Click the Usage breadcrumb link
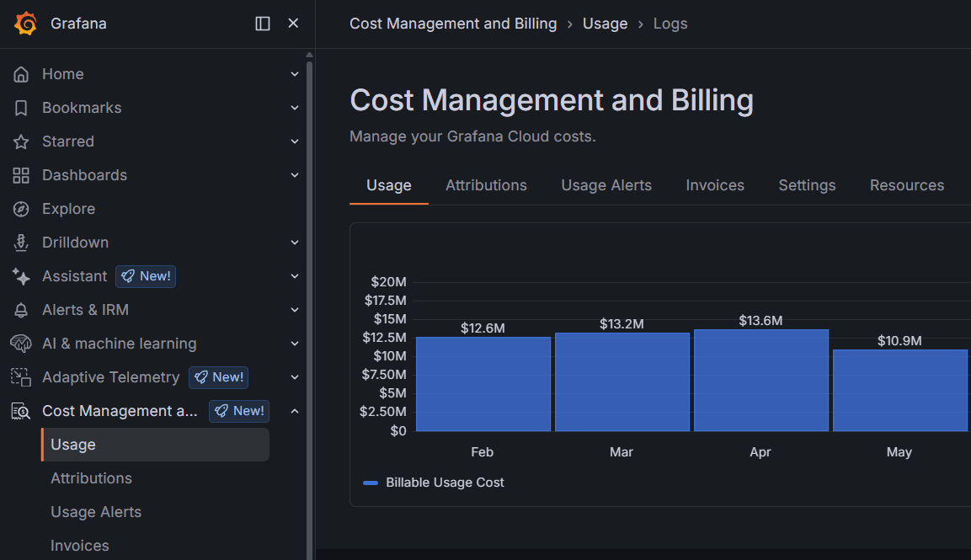971x560 pixels. [x=605, y=24]
